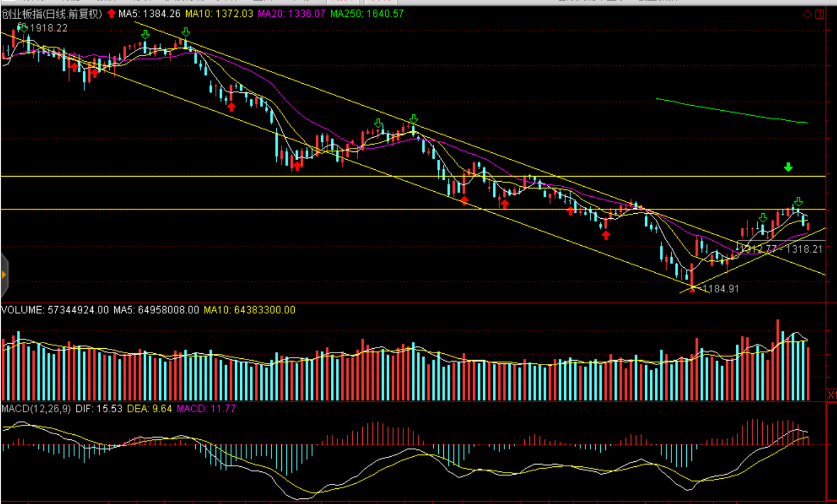Click the X1 scale marker in volume panel

pyautogui.click(x=831, y=395)
